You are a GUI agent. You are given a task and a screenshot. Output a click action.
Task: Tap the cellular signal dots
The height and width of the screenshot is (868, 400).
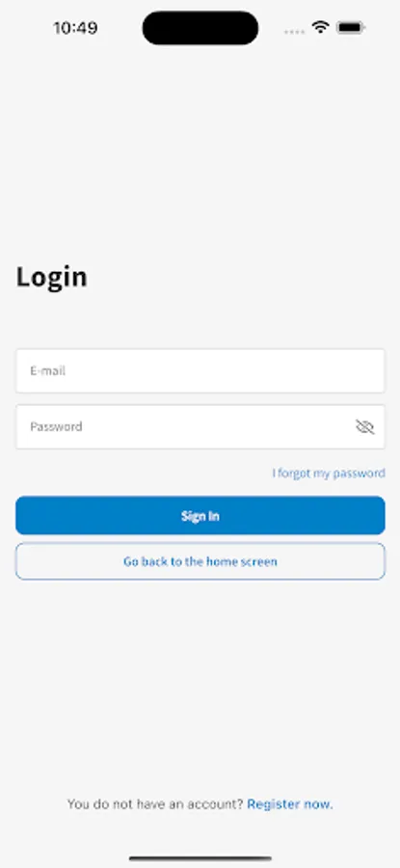(294, 32)
